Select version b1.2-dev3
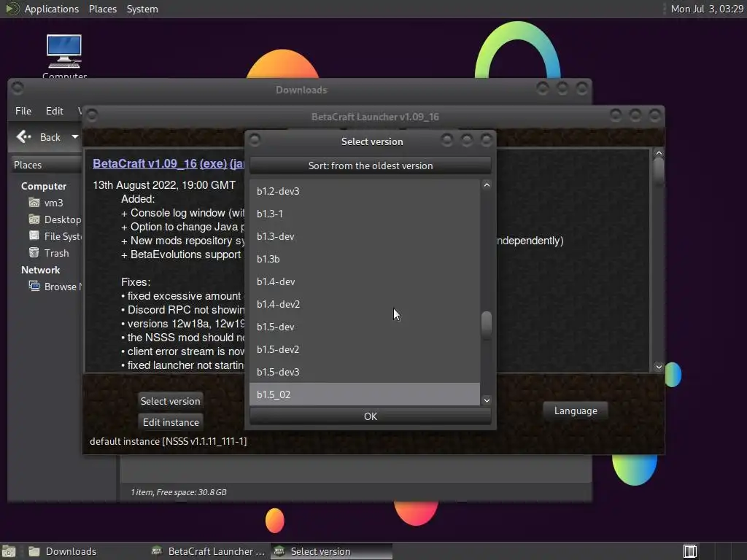747x560 pixels. click(365, 191)
